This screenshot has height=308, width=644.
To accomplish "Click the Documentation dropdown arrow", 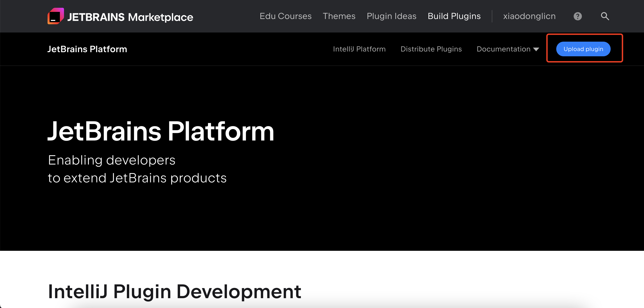I will point(536,49).
